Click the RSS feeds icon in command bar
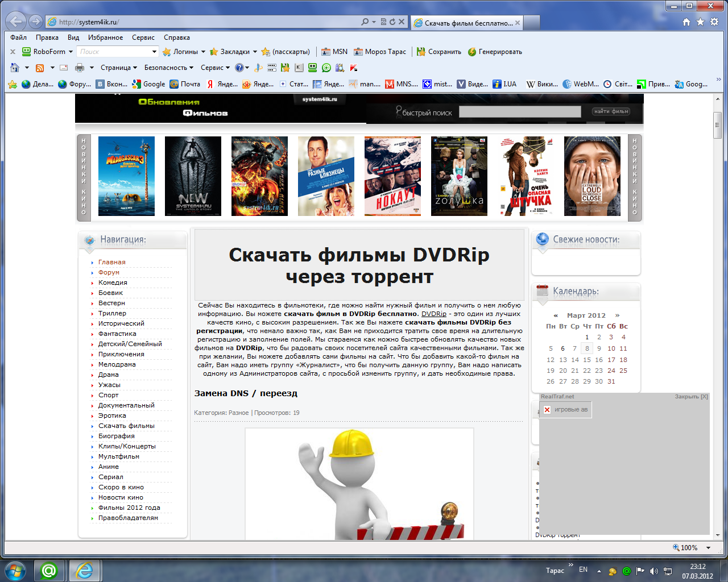Viewport: 728px width, 582px height. point(40,68)
